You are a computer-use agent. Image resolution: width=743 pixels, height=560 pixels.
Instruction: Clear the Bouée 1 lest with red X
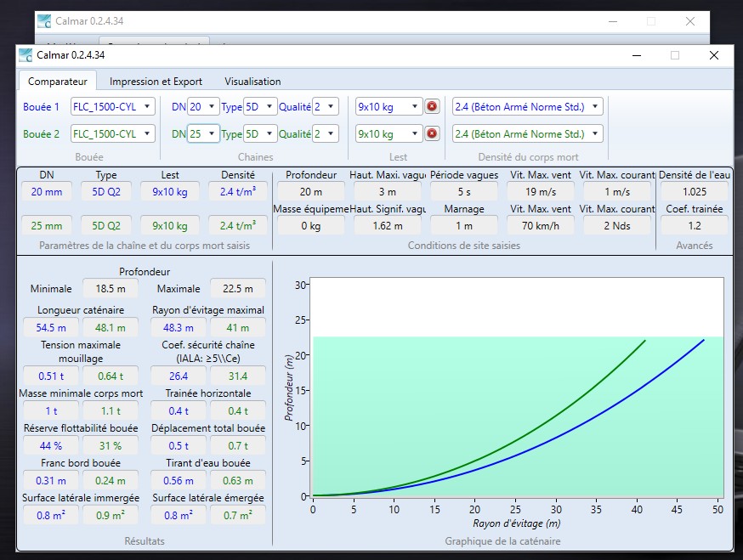432,107
